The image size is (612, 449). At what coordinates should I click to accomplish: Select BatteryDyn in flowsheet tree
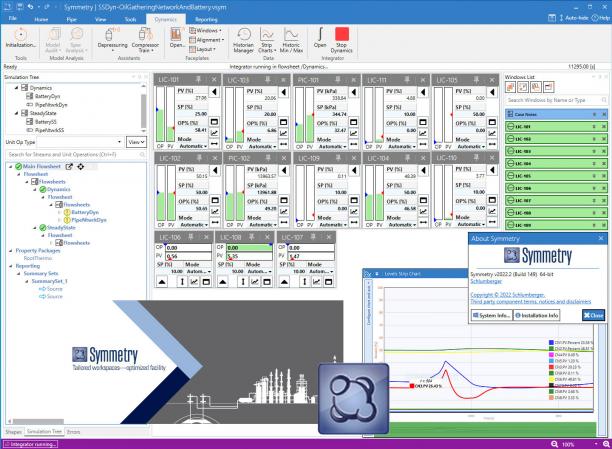point(85,212)
